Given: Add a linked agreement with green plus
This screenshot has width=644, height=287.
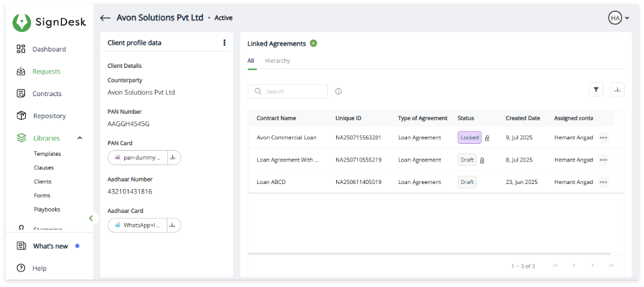Looking at the screenshot, I should tap(314, 43).
